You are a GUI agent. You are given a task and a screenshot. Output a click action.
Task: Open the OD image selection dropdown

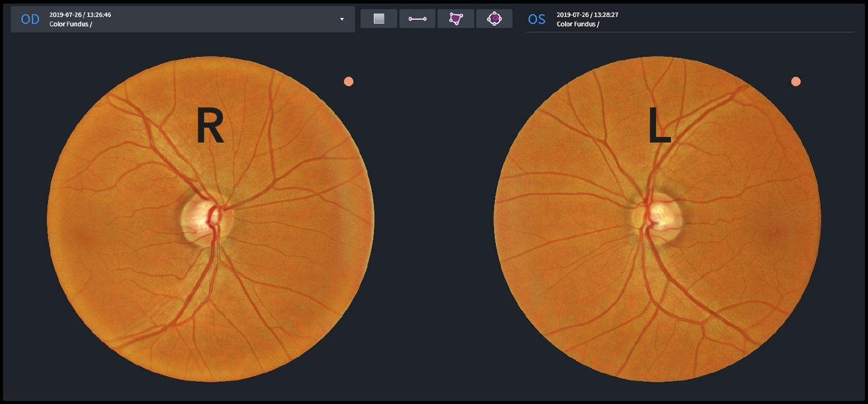[183, 19]
